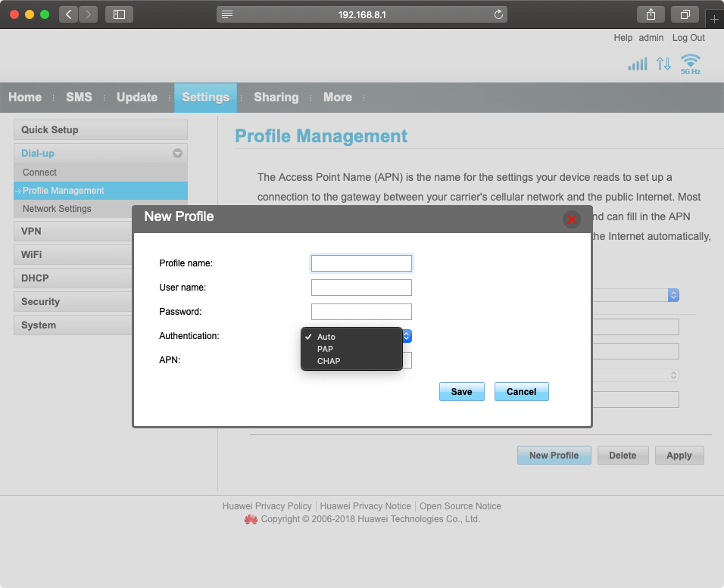Click the upload/download arrows icon
724x588 pixels.
point(663,64)
